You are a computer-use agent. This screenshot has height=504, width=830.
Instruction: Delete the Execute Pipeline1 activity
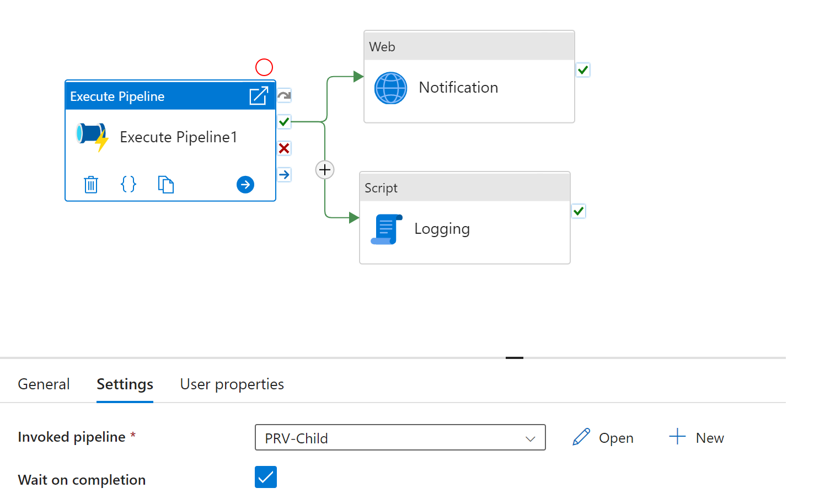click(90, 184)
